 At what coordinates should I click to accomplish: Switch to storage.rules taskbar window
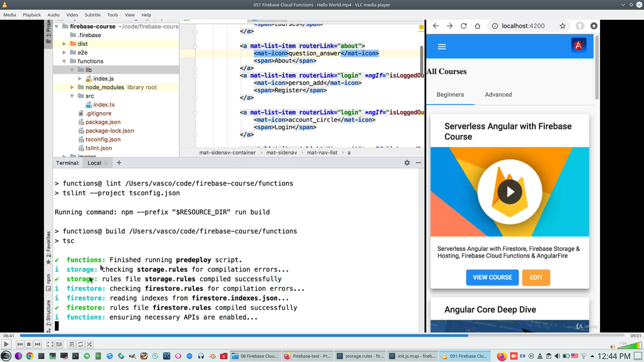tap(361, 356)
